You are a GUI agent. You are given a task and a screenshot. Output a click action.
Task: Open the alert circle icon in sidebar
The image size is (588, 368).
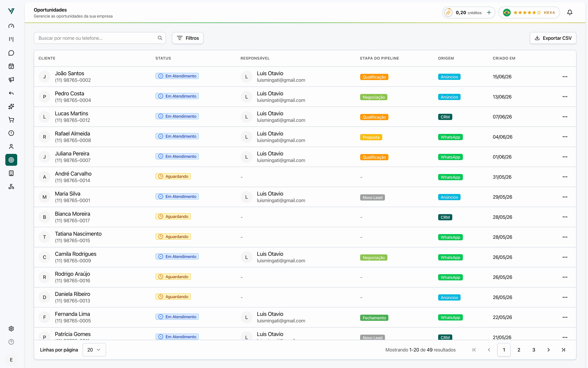(x=11, y=133)
